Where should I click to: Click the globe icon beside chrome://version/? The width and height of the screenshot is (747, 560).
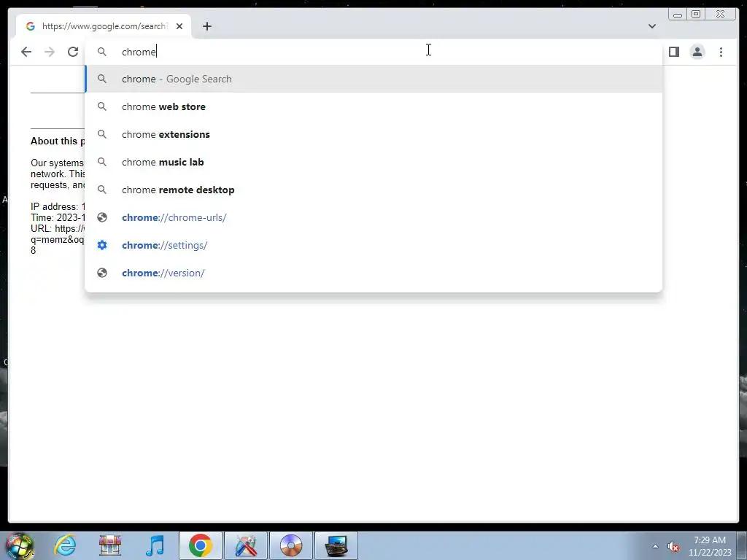[x=102, y=273]
